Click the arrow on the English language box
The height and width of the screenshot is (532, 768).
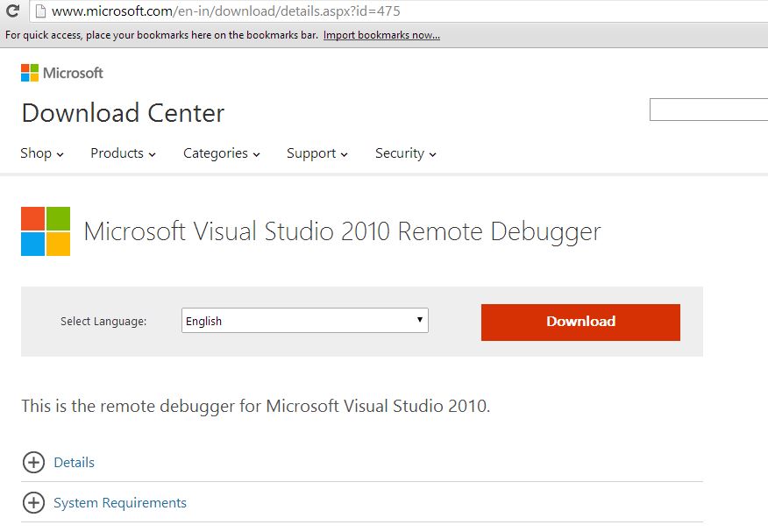coord(420,320)
